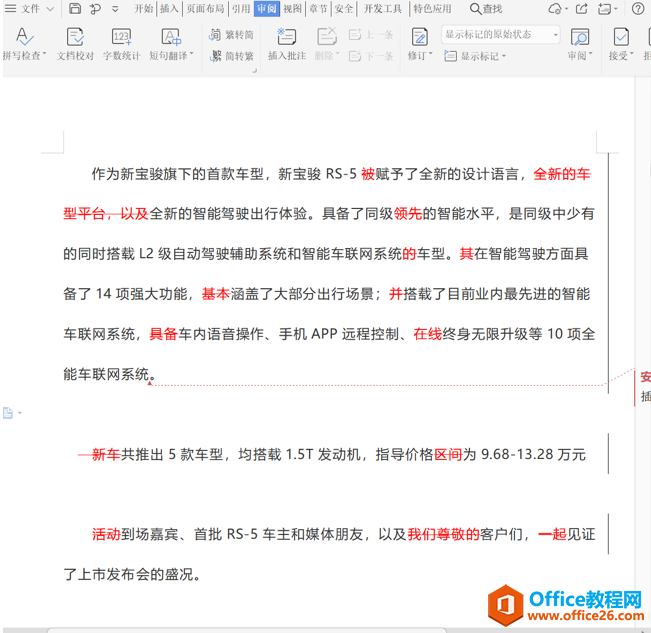Open the help question mark icon

pos(638,8)
